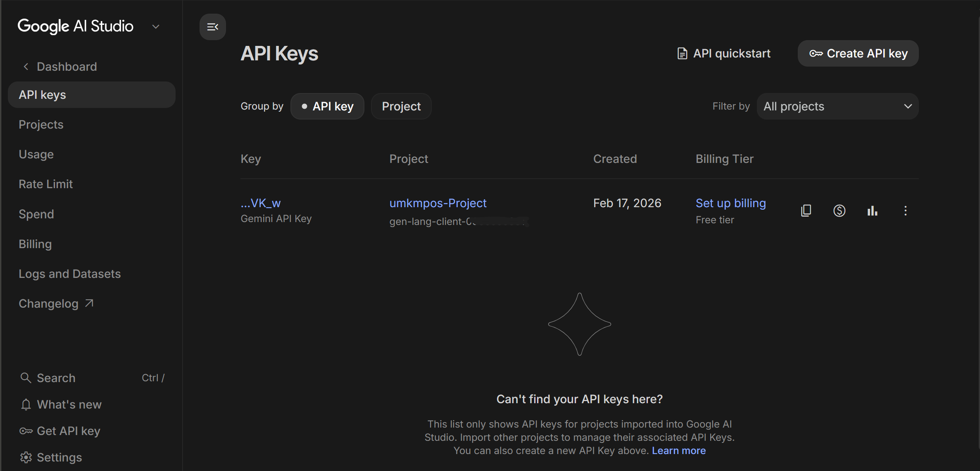Screen dimensions: 980x471
Task: Click Get API key in sidebar
Action: (x=60, y=431)
